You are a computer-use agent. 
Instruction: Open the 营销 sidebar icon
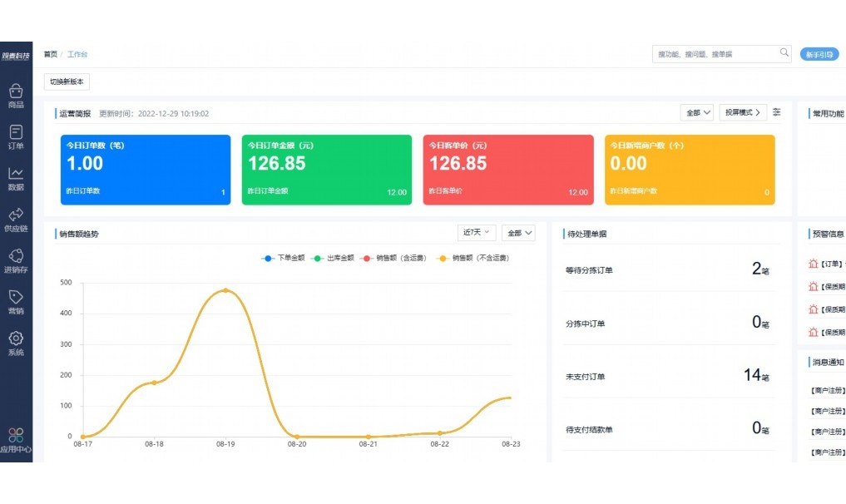pyautogui.click(x=15, y=300)
